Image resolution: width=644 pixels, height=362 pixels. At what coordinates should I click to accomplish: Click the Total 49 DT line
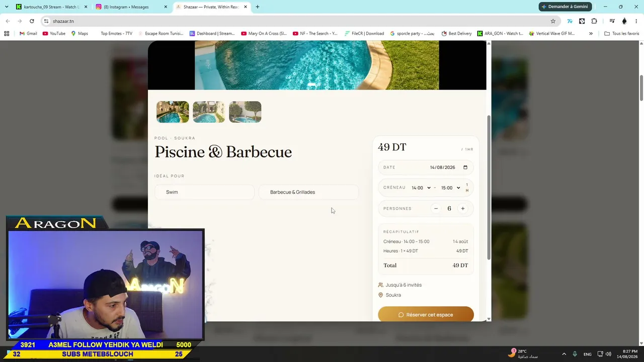[426, 265]
